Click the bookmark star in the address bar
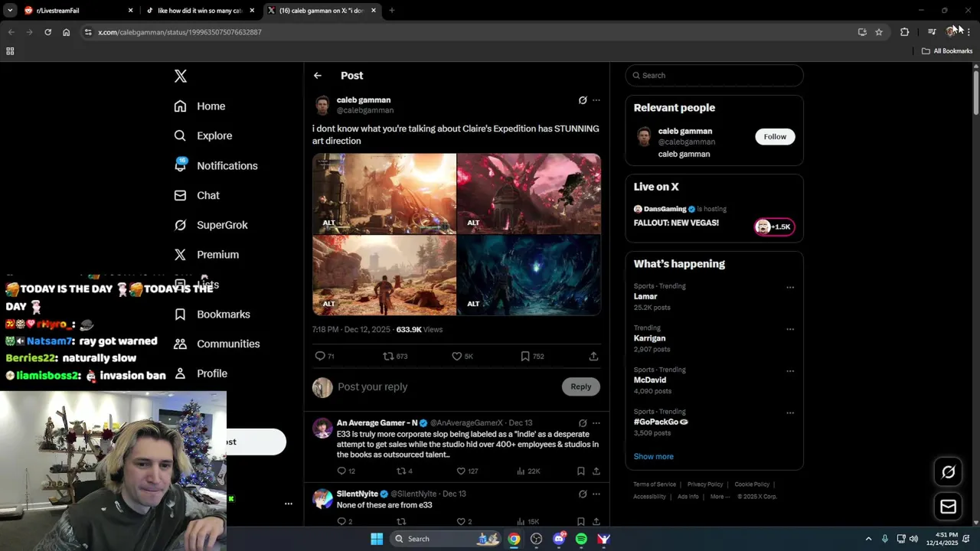 879,32
